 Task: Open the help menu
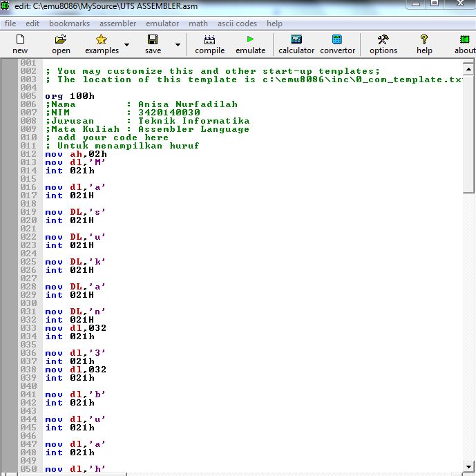[274, 23]
